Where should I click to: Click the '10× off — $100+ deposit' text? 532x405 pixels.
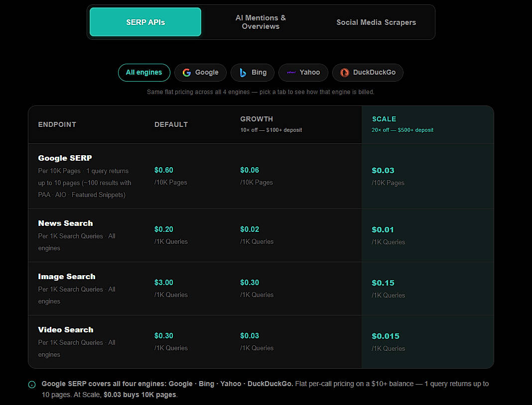click(271, 130)
